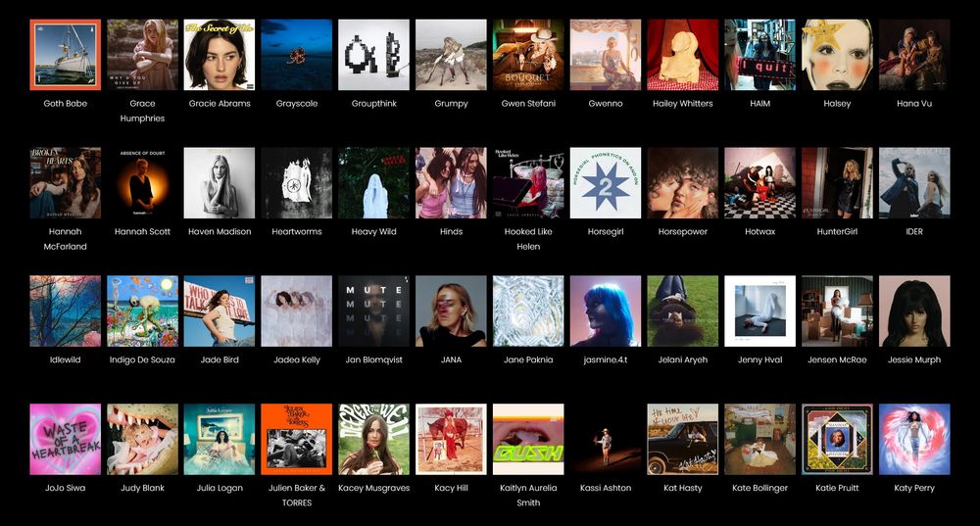
Task: Select the Hooked Like Helen cover
Action: 528,182
